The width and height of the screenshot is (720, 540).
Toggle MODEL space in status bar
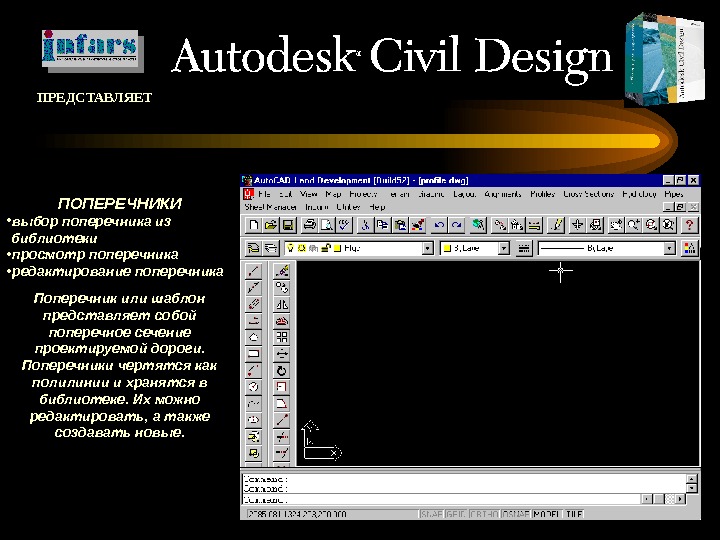[x=547, y=514]
